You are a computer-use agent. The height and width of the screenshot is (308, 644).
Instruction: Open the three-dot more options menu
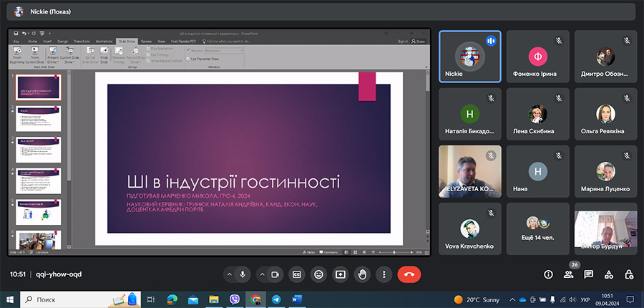tap(384, 274)
